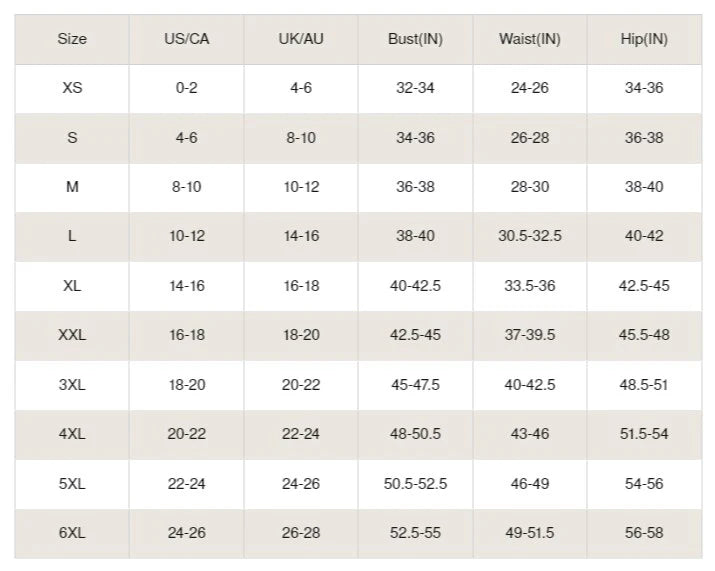Select waist value 26-28 for size S
Screen dimensions: 715x571
pyautogui.click(x=530, y=138)
